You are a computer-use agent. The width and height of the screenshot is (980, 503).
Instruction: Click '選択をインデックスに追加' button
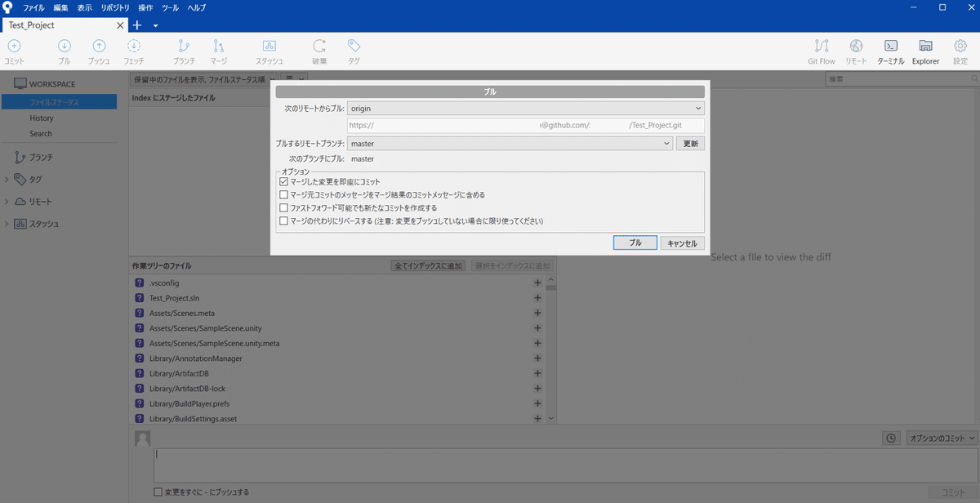tap(512, 266)
